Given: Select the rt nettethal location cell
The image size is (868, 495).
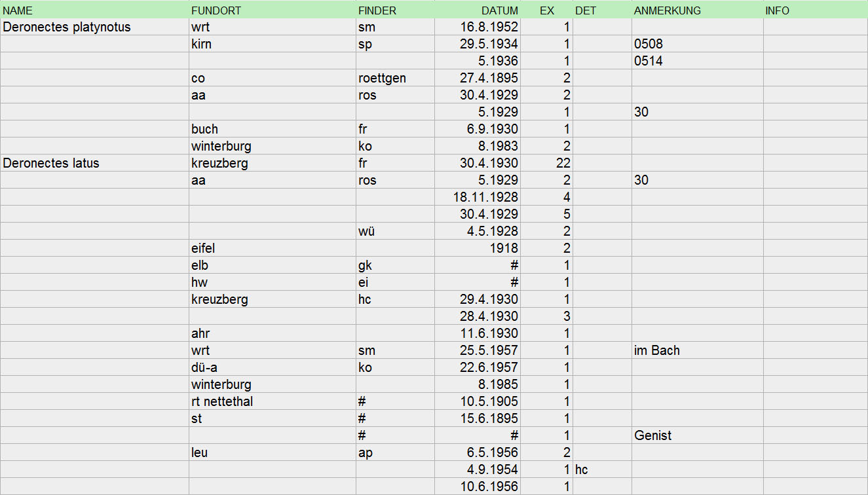Looking at the screenshot, I should [x=221, y=401].
